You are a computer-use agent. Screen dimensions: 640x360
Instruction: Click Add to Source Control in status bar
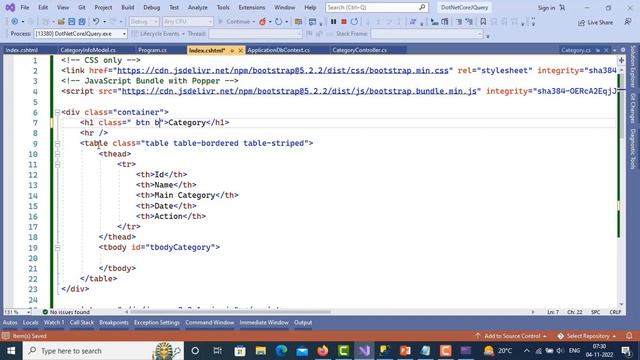click(x=511, y=336)
